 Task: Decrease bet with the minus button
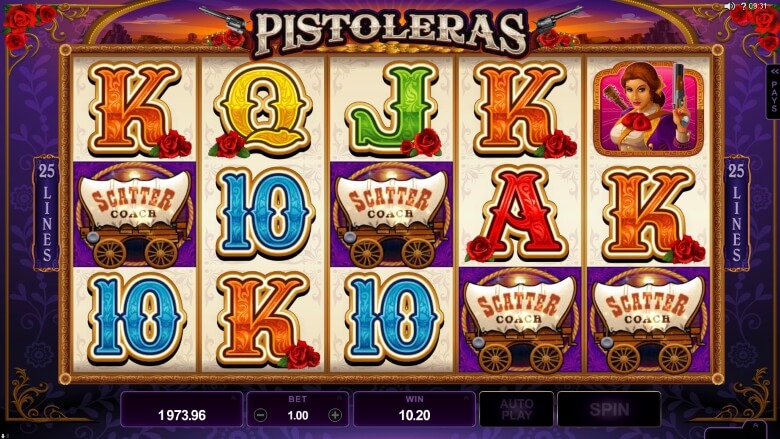point(261,415)
